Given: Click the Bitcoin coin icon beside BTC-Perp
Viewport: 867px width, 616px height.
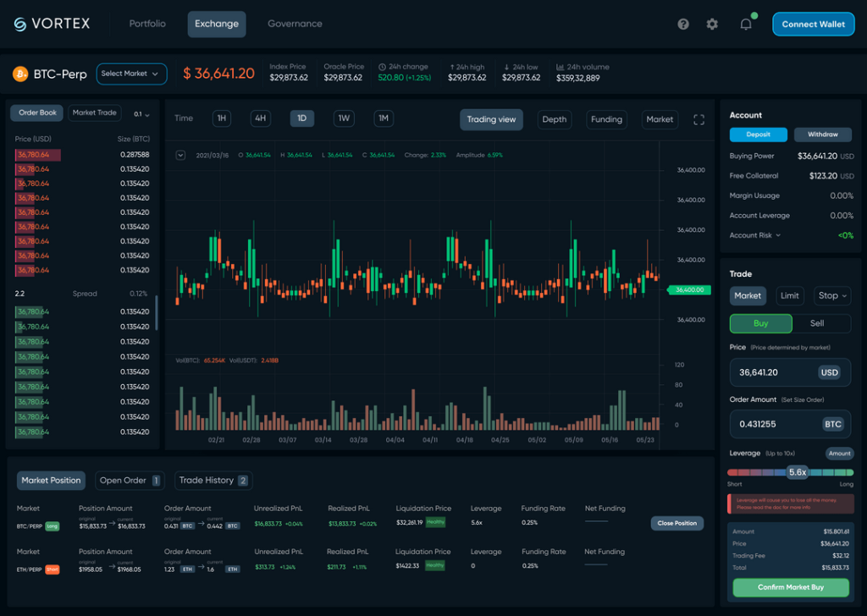Looking at the screenshot, I should click(20, 74).
